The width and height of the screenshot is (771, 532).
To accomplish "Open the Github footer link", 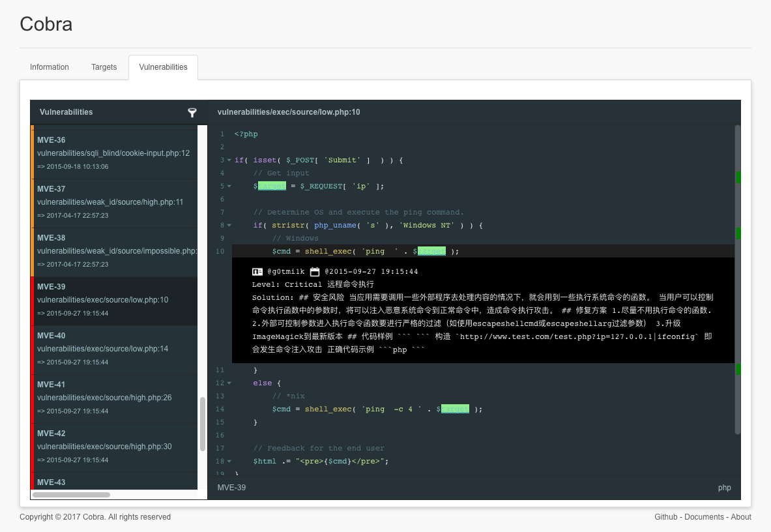I will coord(666,517).
